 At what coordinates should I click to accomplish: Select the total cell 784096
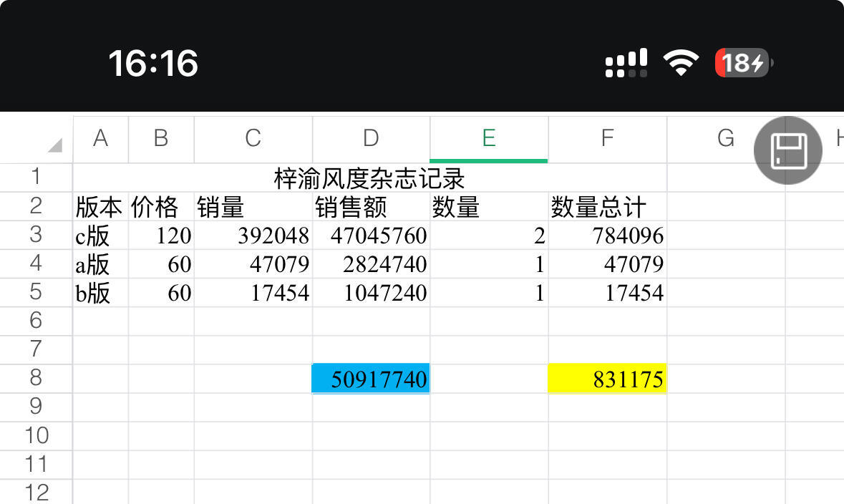[x=607, y=235]
